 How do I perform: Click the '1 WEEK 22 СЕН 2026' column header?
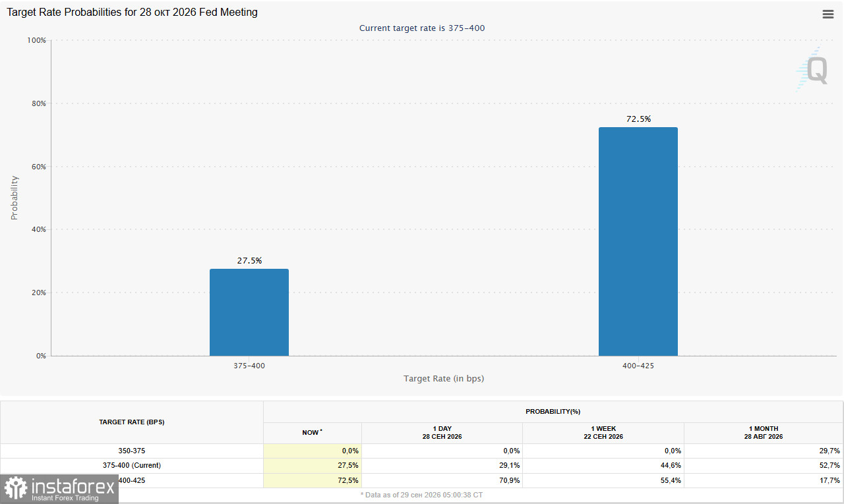(x=603, y=432)
